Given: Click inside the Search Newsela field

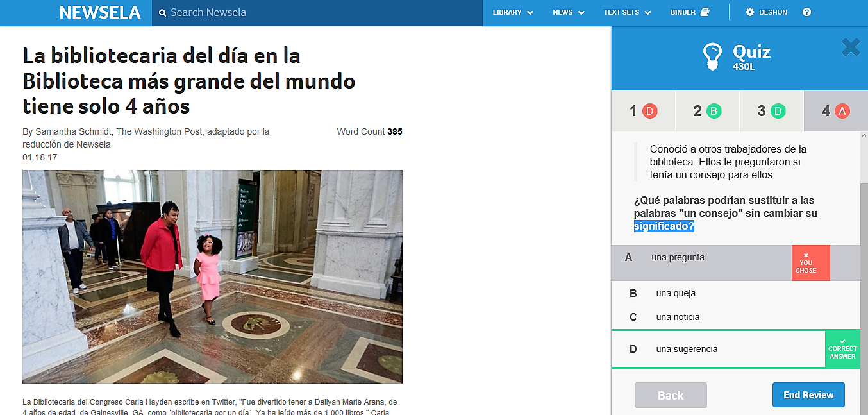Looking at the screenshot, I should [x=288, y=12].
